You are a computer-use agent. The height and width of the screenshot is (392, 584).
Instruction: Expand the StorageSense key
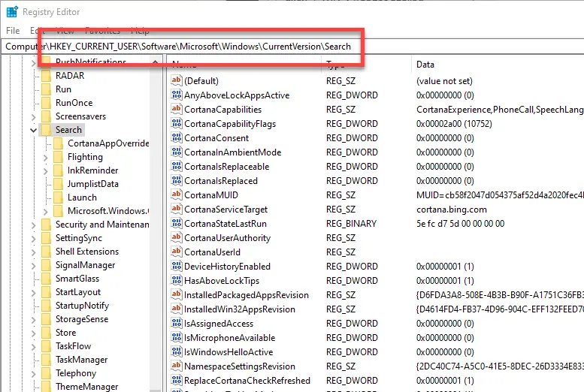(34, 320)
